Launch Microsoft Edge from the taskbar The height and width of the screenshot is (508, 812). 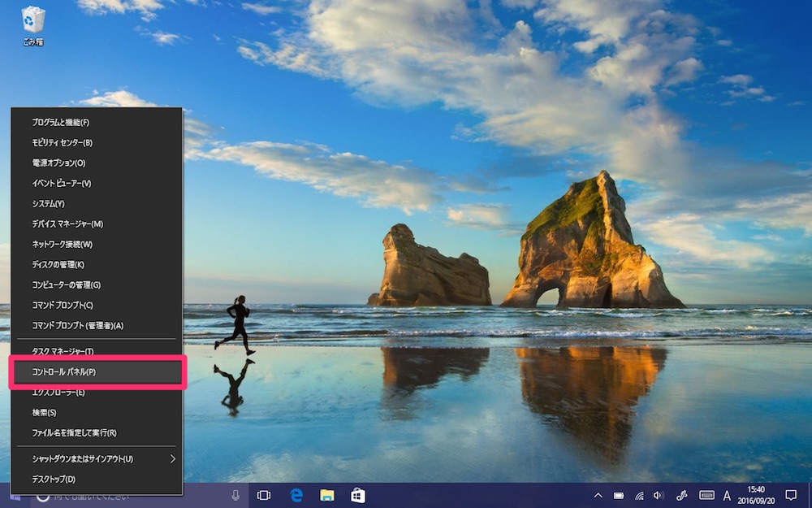pos(296,496)
